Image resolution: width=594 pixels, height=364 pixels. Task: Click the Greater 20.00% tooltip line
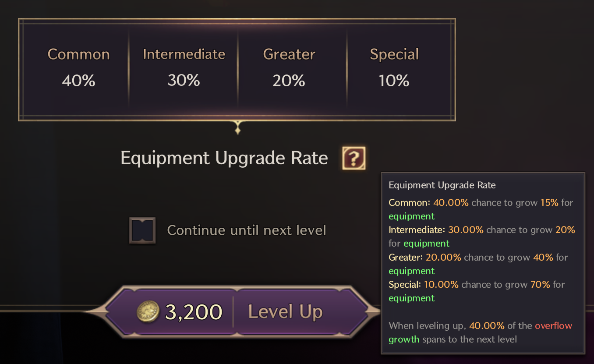click(478, 264)
